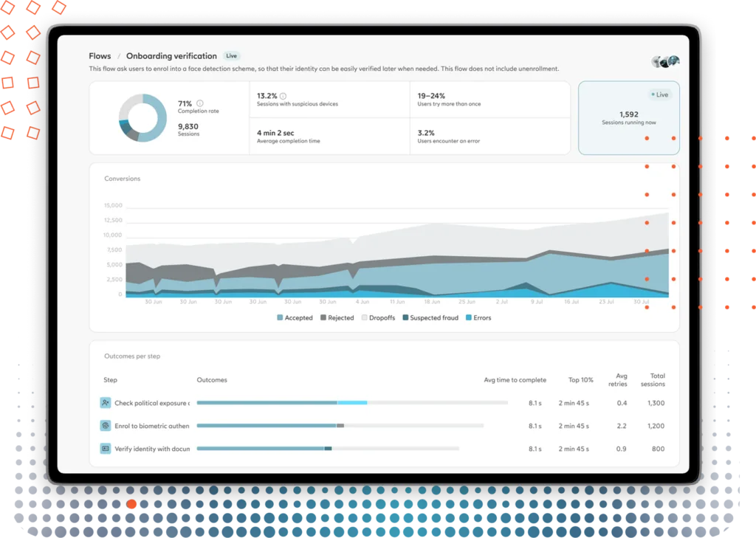Select the Onboarding verification breadcrumb item

pyautogui.click(x=171, y=55)
